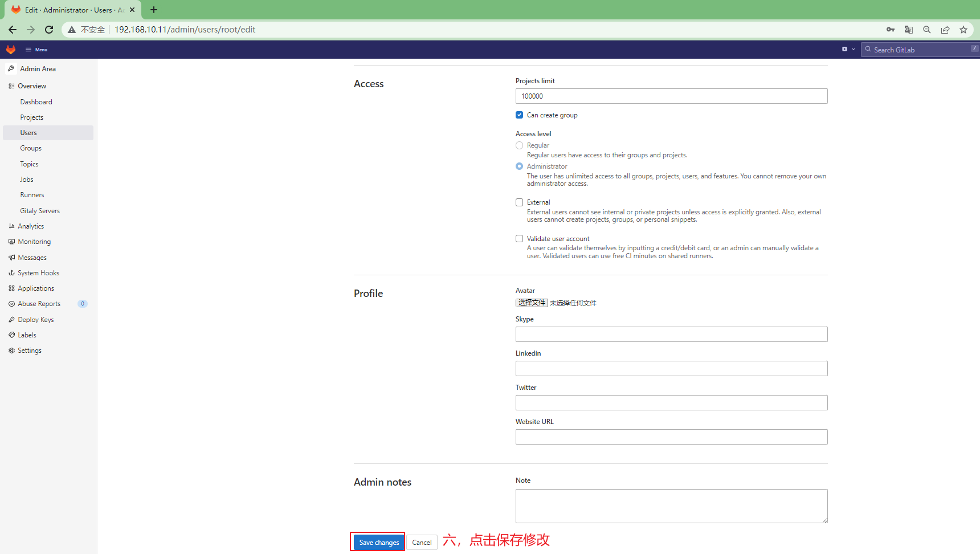Click the Linkedin input field
Screen dimensions: 980x554
[671, 369]
